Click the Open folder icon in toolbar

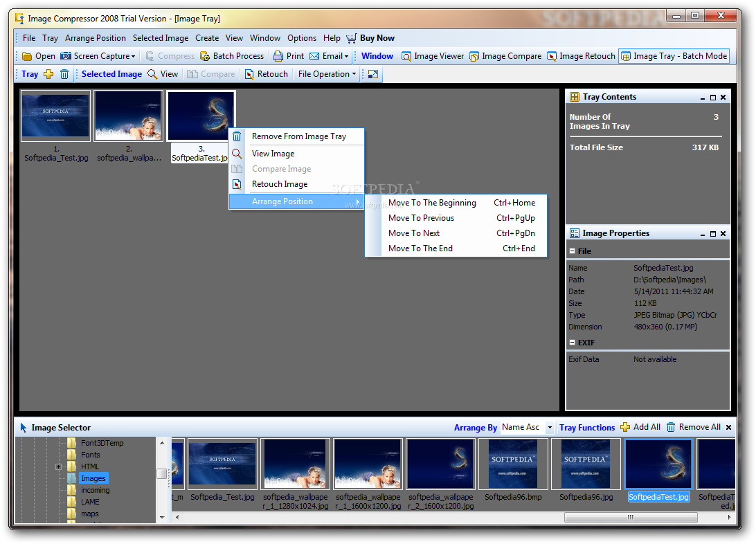[27, 56]
